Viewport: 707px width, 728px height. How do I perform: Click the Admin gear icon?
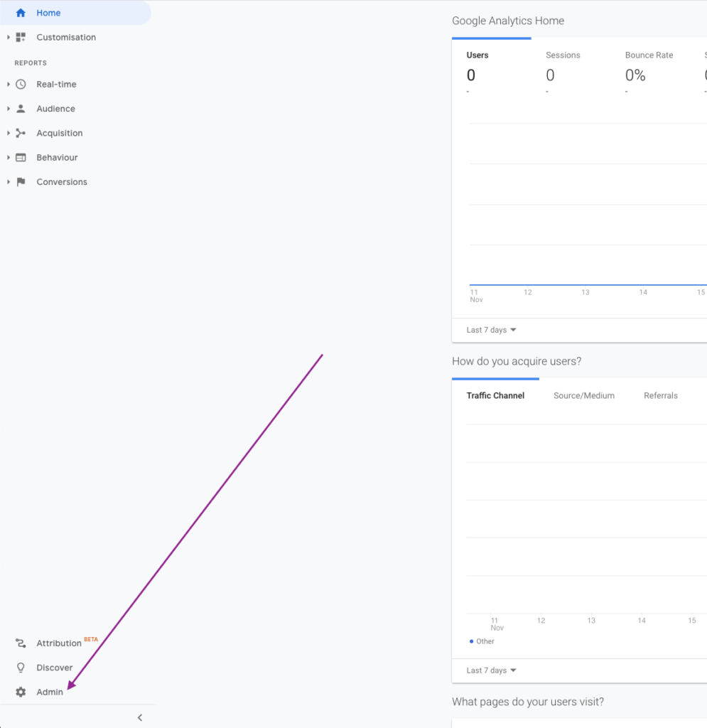[x=21, y=692]
